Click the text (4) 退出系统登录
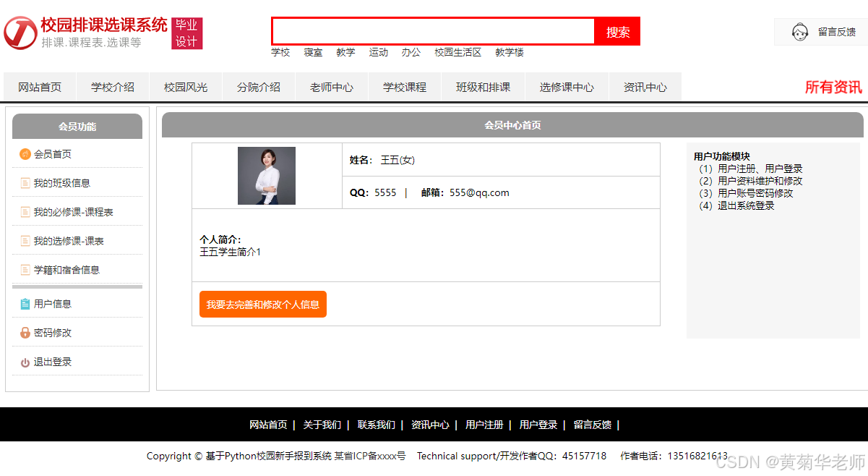Viewport: 868px width, 476px height. (736, 205)
